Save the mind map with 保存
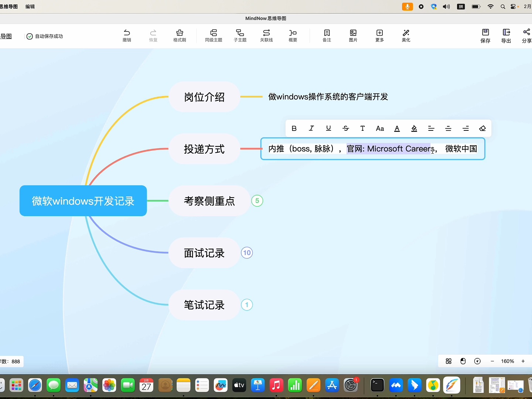 (485, 36)
